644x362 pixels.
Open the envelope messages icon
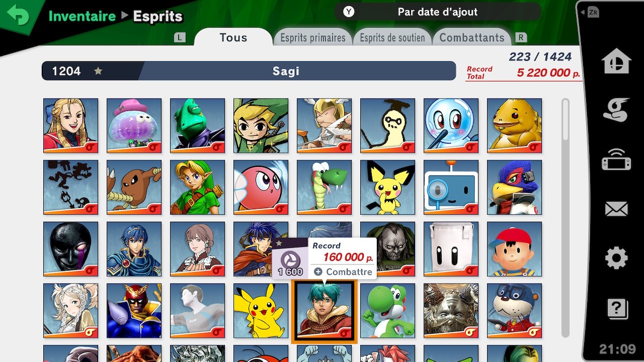(x=616, y=209)
